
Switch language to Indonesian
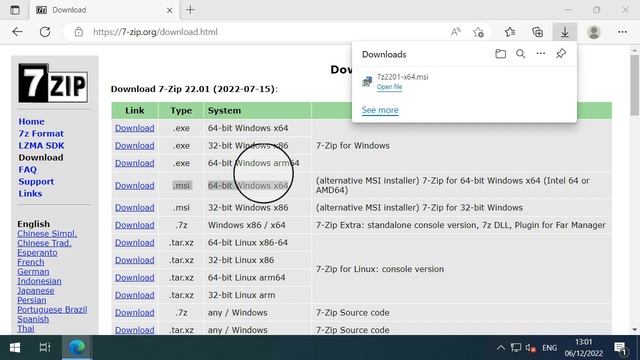click(39, 281)
